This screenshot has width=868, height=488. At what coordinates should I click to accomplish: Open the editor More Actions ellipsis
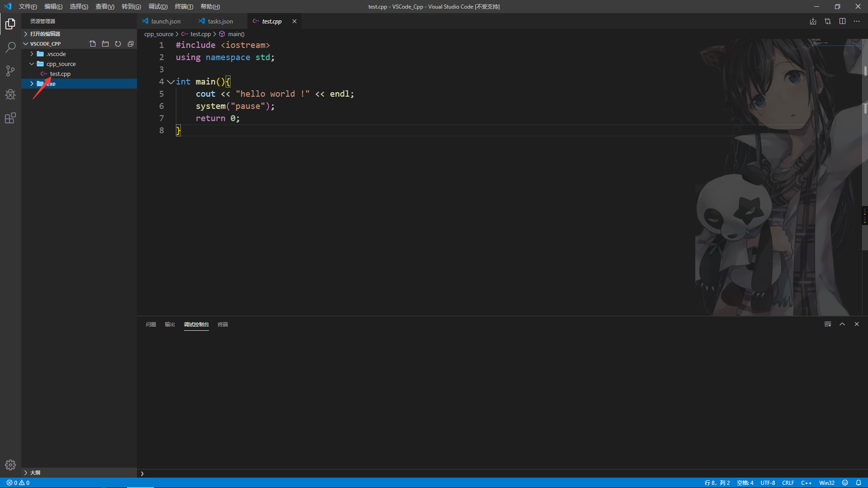click(857, 21)
